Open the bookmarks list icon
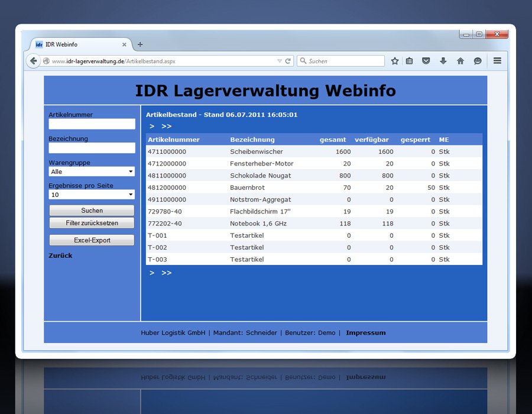Image resolution: width=532 pixels, height=414 pixels. (x=410, y=61)
